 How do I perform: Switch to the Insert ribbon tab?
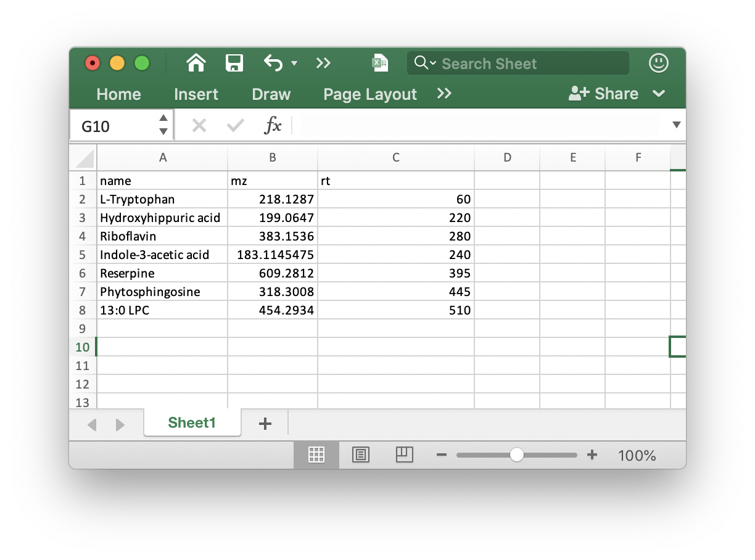(x=196, y=94)
